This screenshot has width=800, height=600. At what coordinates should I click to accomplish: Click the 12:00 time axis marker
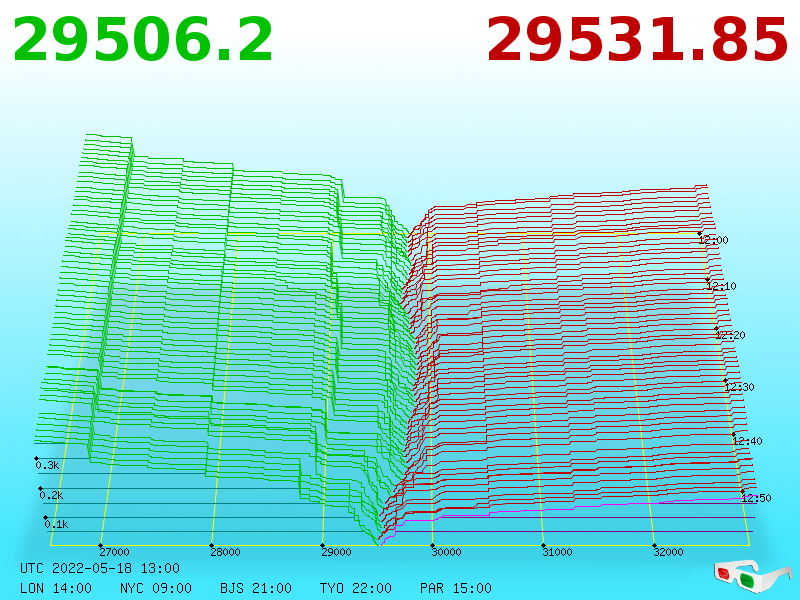click(x=713, y=240)
